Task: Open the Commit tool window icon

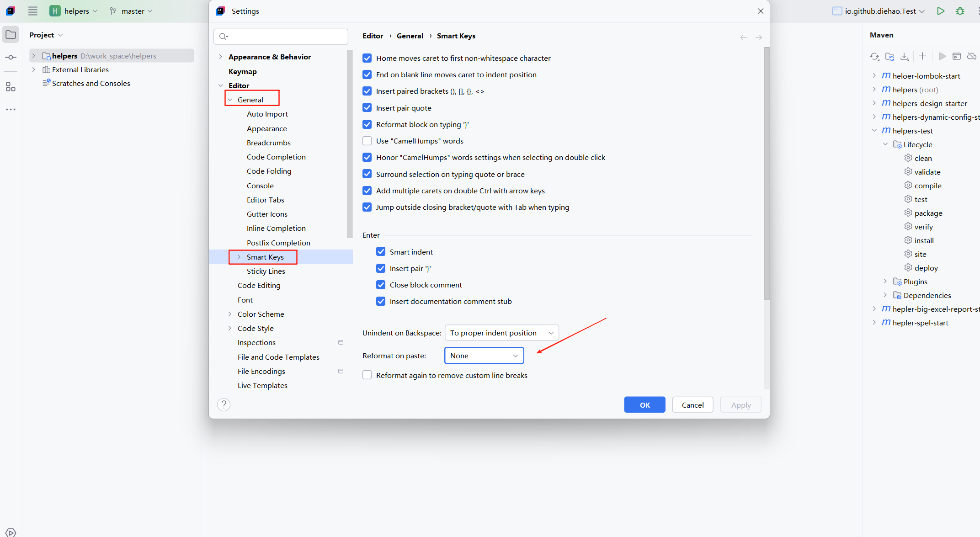Action: pos(11,58)
